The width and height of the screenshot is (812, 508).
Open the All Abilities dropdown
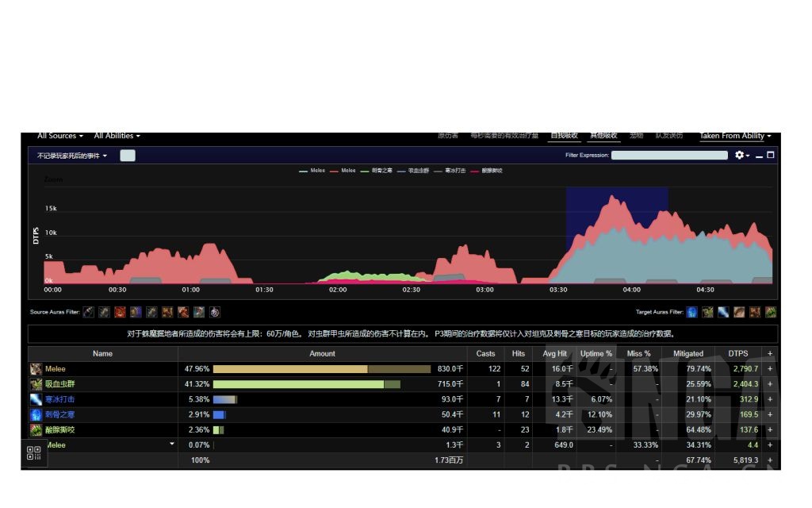[x=117, y=136]
